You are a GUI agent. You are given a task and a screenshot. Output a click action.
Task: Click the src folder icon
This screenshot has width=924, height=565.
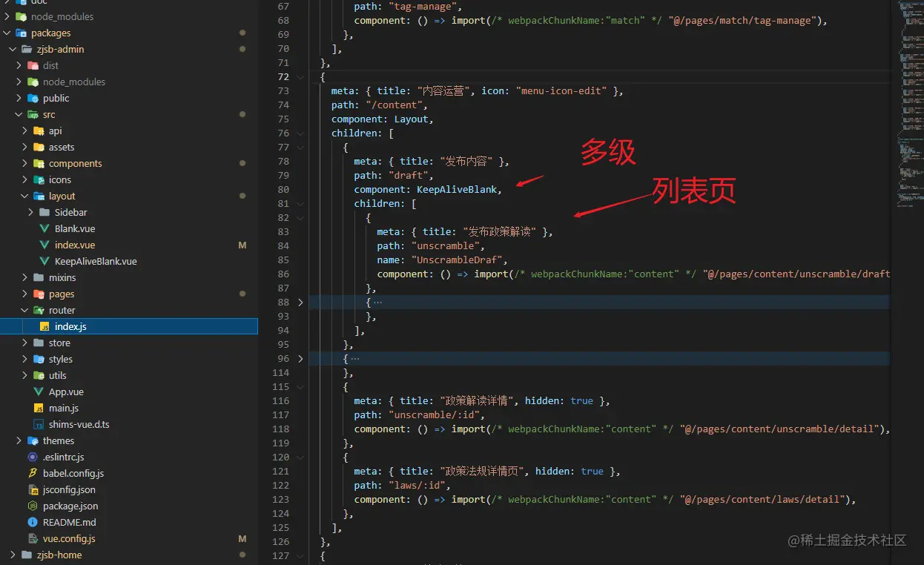[x=33, y=114]
